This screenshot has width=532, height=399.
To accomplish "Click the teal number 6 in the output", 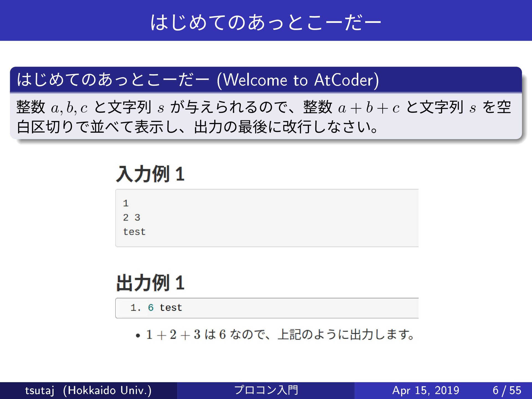I will (x=150, y=308).
